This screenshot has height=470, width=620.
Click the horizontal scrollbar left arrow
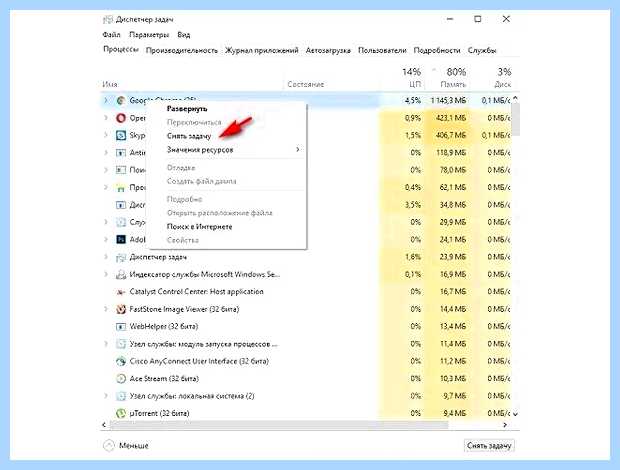pyautogui.click(x=104, y=425)
